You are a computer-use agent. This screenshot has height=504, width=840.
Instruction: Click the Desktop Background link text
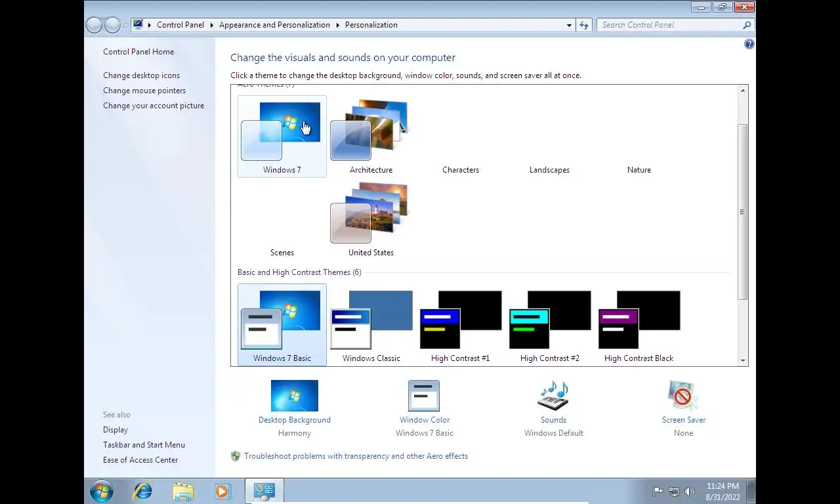295,420
